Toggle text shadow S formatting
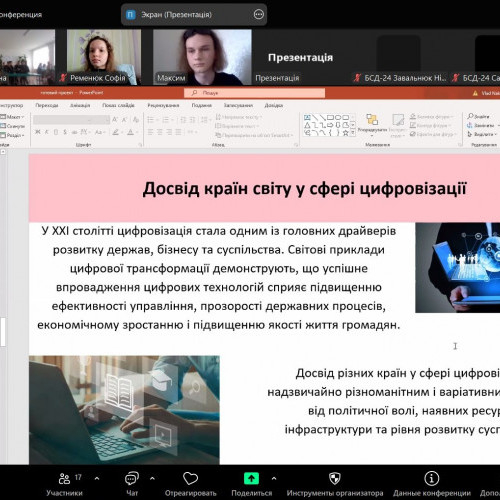500x500 pixels. tap(65, 132)
